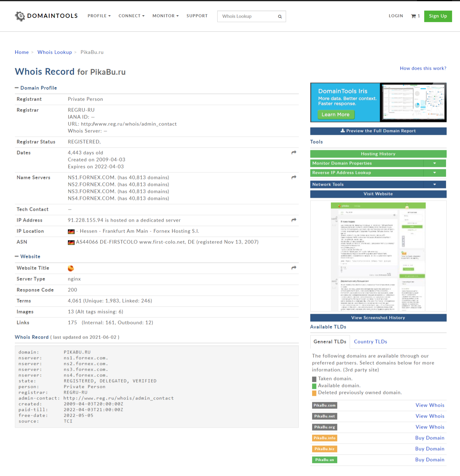Select the General TLDs tab
Screen dimensions: 460x476
click(x=330, y=342)
